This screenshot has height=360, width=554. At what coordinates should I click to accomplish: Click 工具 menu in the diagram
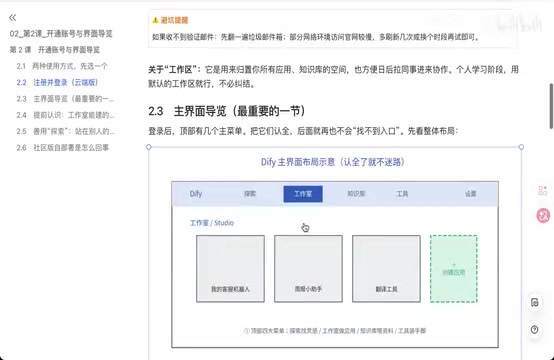pyautogui.click(x=402, y=194)
